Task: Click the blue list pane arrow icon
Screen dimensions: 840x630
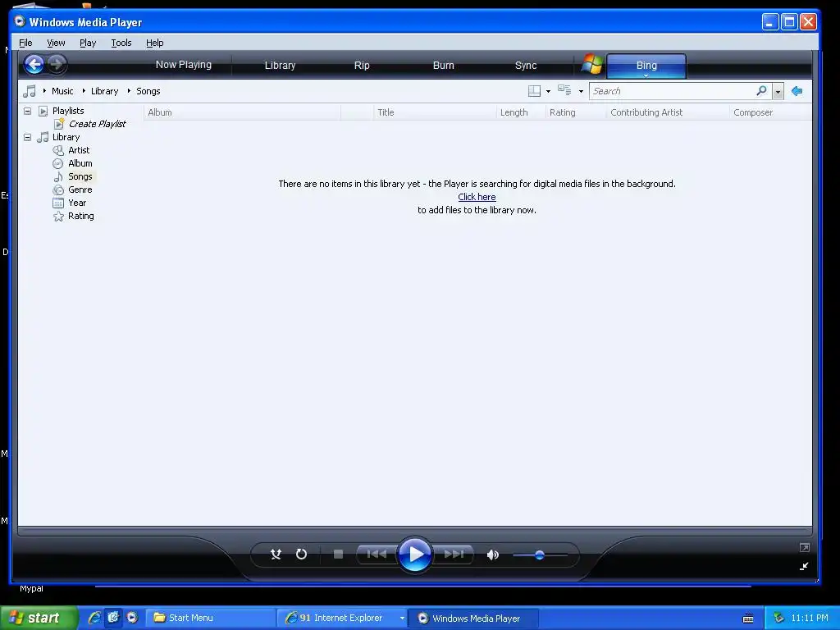Action: tap(797, 91)
